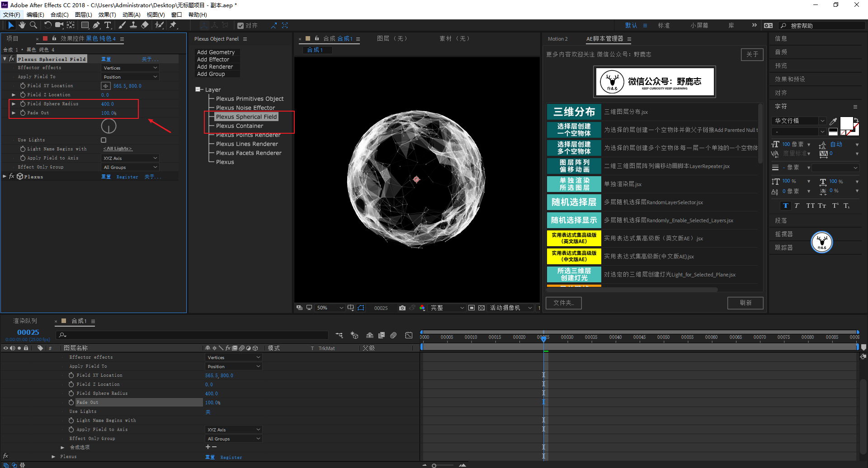Open the 效果(T) menu

pos(107,15)
